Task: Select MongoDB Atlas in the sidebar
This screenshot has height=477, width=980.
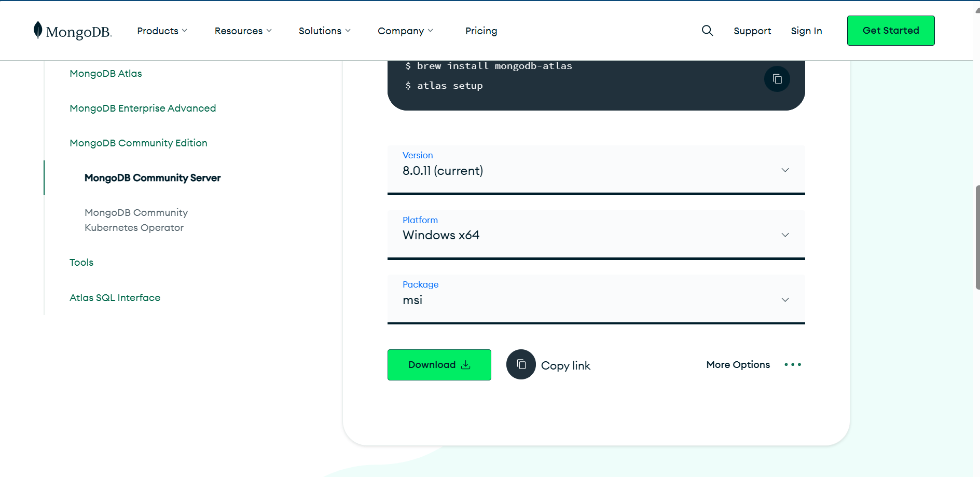Action: point(106,74)
